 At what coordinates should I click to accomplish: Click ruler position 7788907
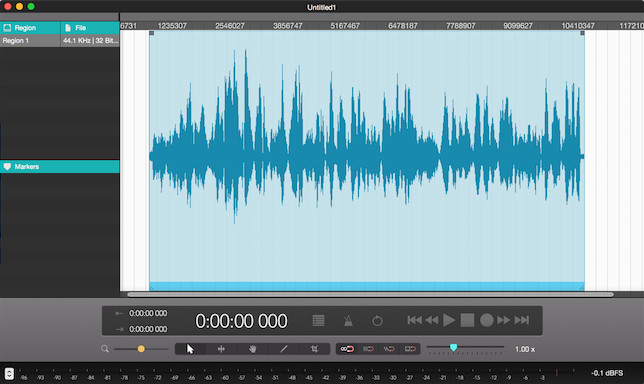coord(460,26)
